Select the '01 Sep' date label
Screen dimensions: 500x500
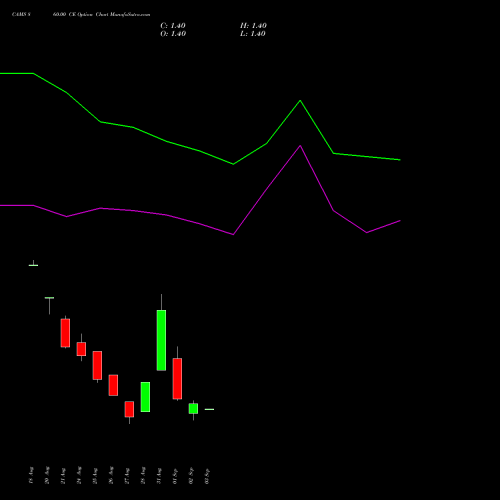(x=175, y=475)
